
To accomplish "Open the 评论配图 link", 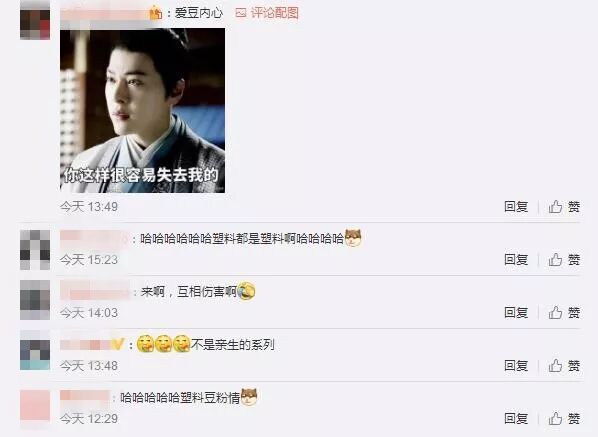I will tap(275, 13).
